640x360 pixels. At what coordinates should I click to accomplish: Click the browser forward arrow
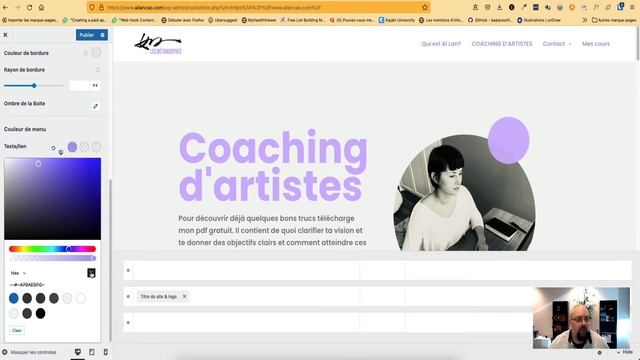click(18, 7)
